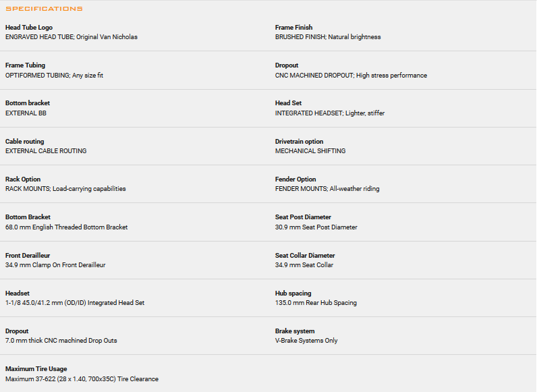This screenshot has width=537, height=392.
Task: Select the MECHANICAL SHIFTING value text
Action: (x=310, y=151)
